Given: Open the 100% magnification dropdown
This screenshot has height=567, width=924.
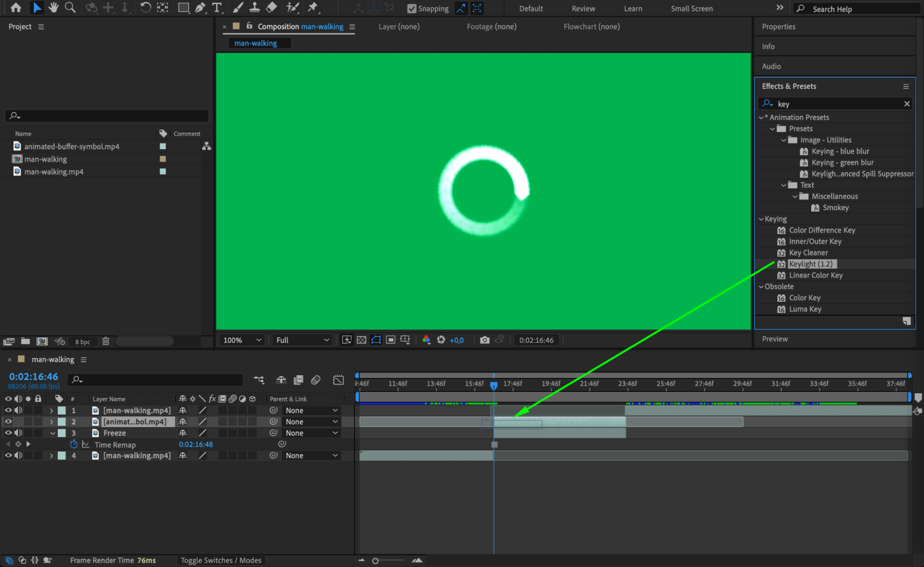Looking at the screenshot, I should (x=242, y=340).
